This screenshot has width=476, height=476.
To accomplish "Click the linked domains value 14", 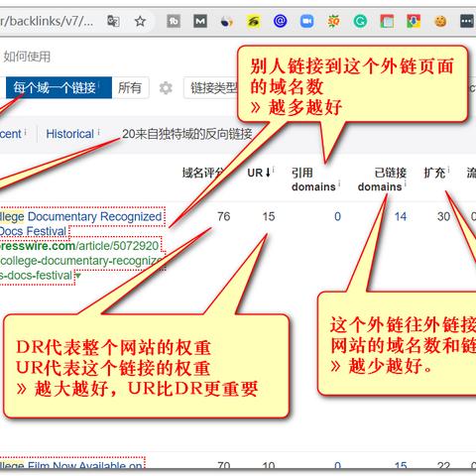I will coord(401,217).
